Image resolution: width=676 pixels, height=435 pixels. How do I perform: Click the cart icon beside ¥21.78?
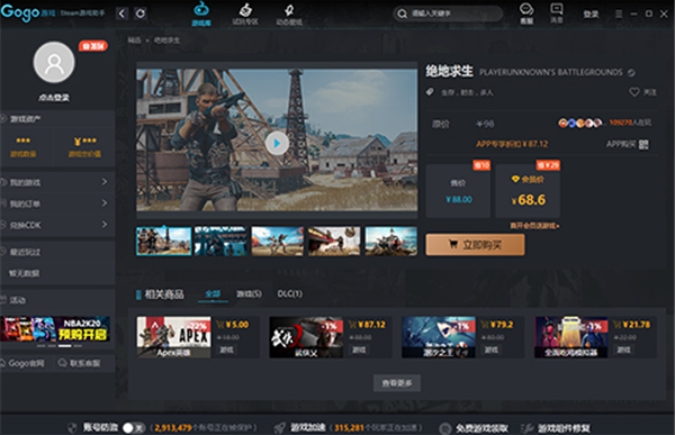click(617, 325)
